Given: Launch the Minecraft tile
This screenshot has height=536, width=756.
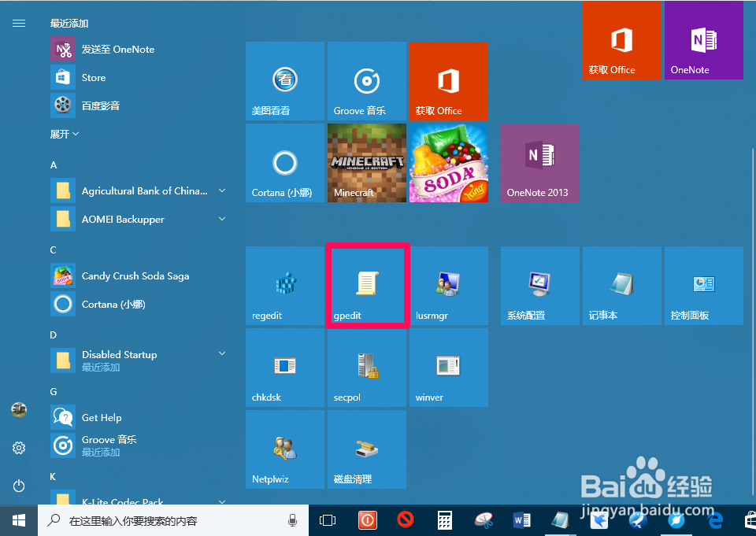Looking at the screenshot, I should coord(367,162).
